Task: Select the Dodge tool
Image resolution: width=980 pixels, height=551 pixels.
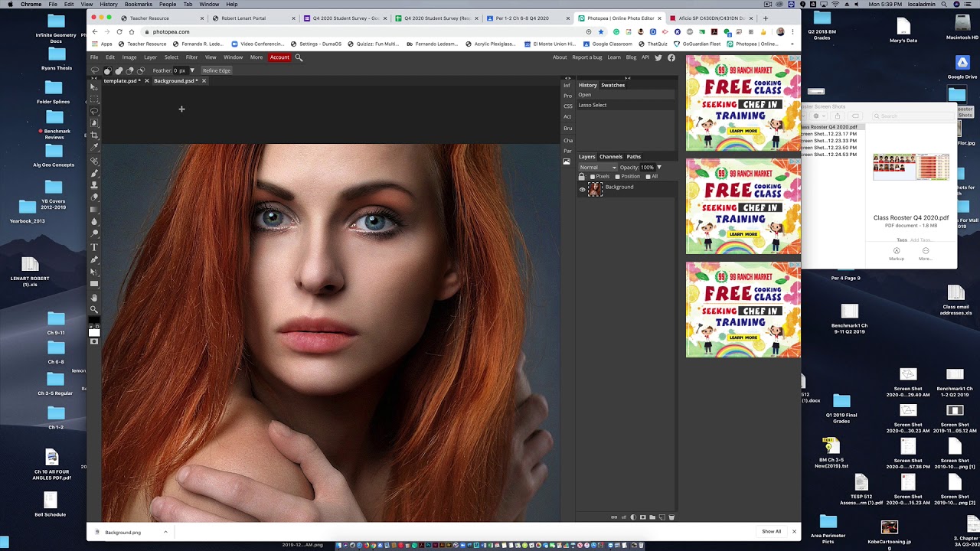Action: coord(94,234)
